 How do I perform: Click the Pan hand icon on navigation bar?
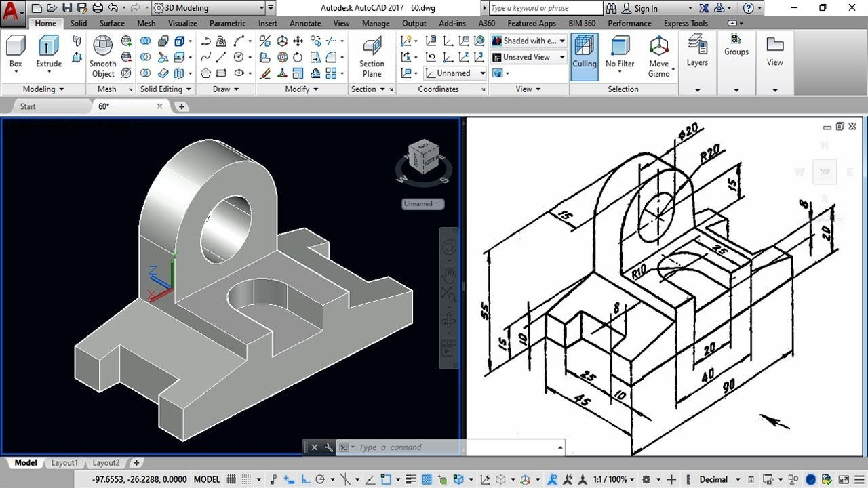pos(449,274)
